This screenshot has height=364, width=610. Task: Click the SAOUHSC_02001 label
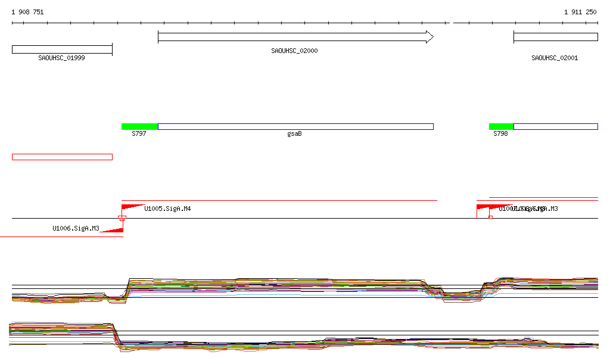pyautogui.click(x=555, y=58)
